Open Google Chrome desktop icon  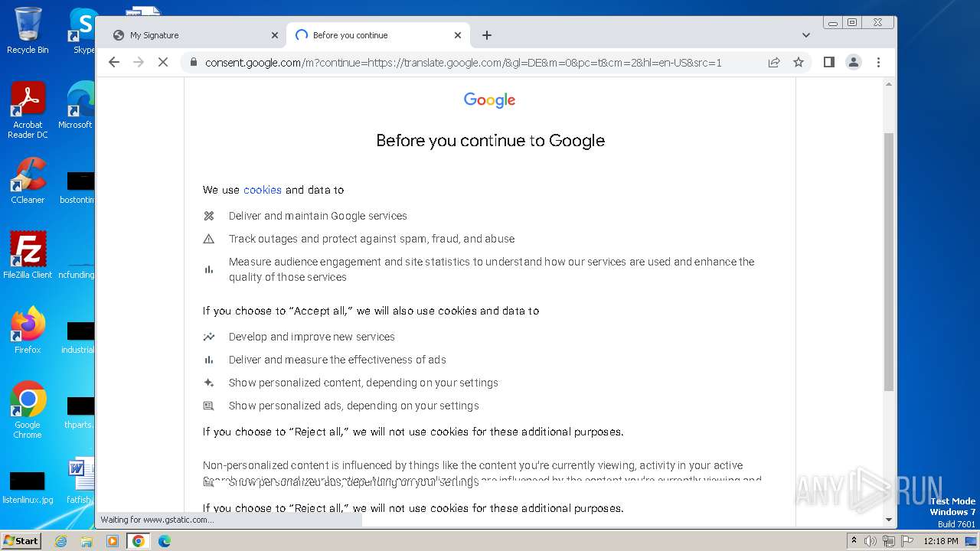(x=28, y=410)
